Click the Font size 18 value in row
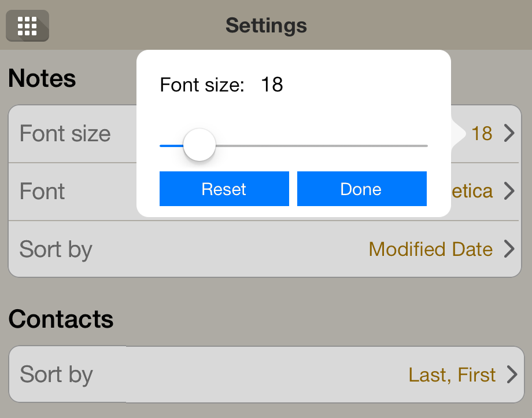 [482, 134]
